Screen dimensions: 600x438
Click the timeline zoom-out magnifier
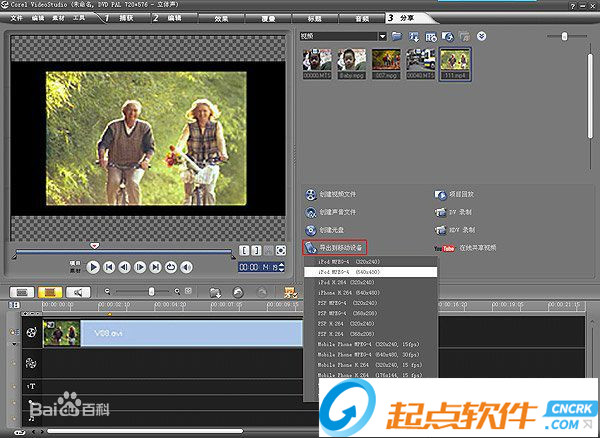(108, 291)
